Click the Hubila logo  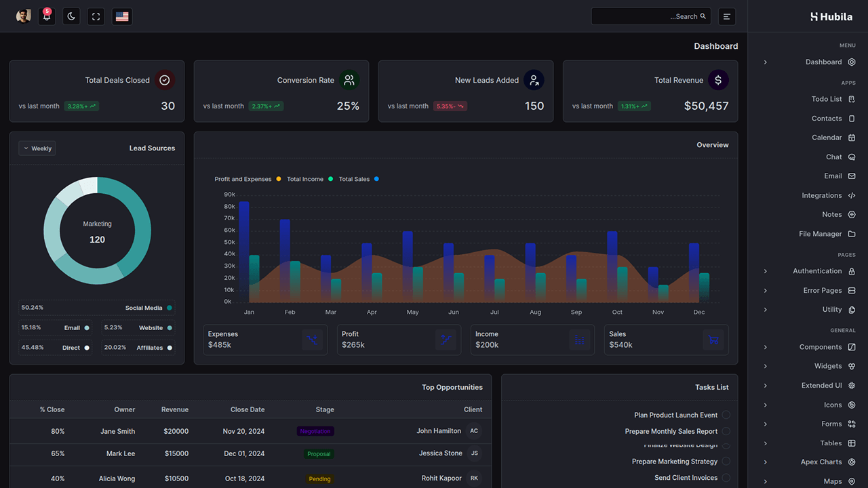(x=831, y=16)
